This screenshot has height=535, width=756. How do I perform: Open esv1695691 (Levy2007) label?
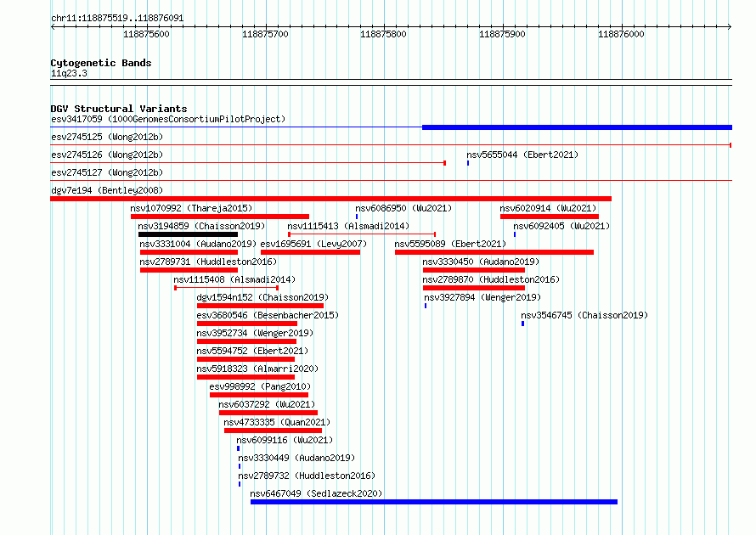coord(314,244)
